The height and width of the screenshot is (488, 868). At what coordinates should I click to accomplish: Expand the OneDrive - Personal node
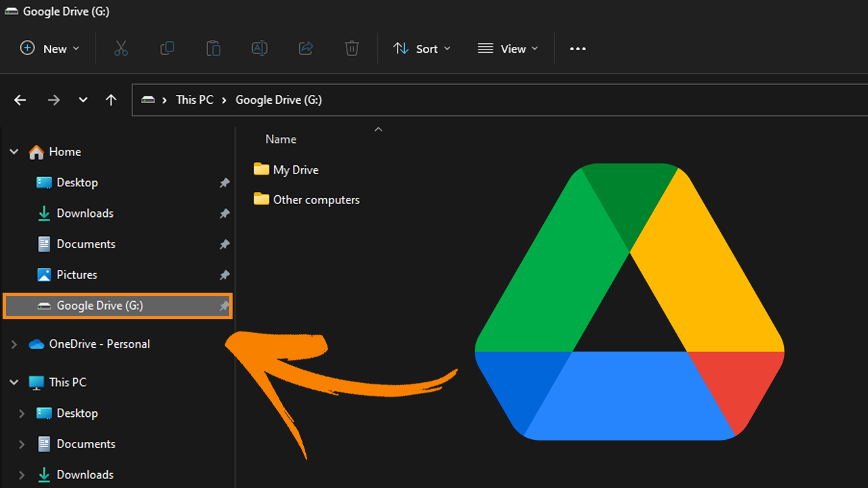(14, 344)
